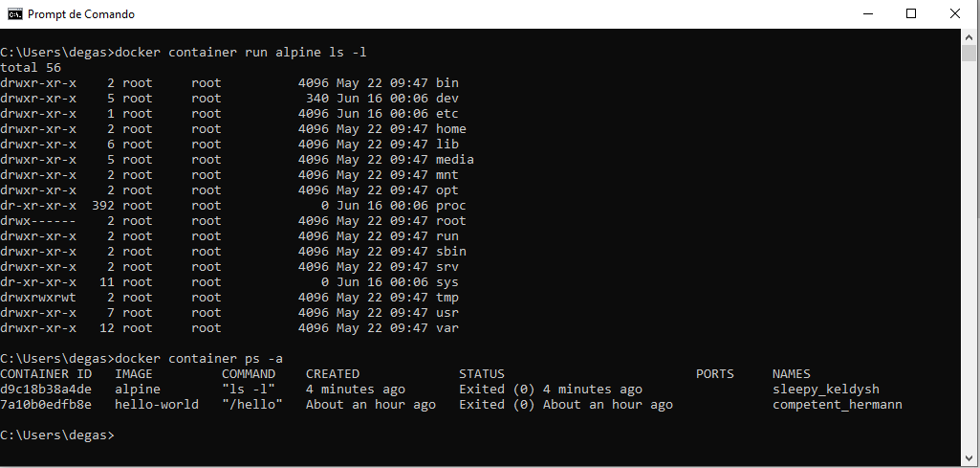The image size is (980, 468).
Task: Click the 'NAMES' column header
Action: pyautogui.click(x=792, y=374)
